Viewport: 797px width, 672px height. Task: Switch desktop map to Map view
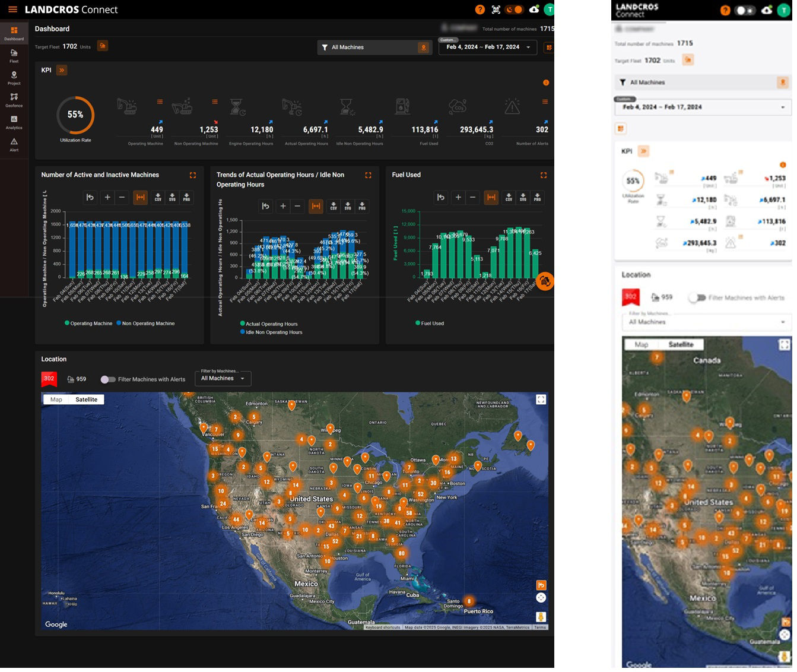[56, 400]
